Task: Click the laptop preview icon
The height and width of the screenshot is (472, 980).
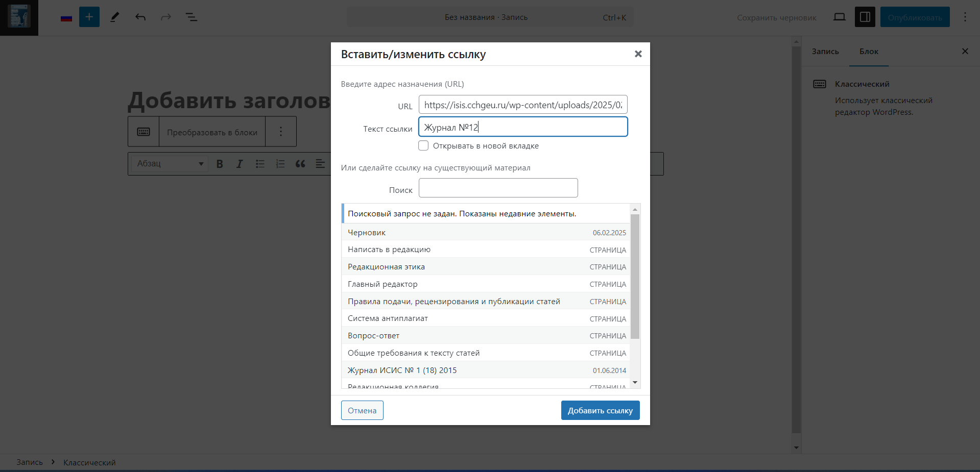Action: pyautogui.click(x=839, y=17)
